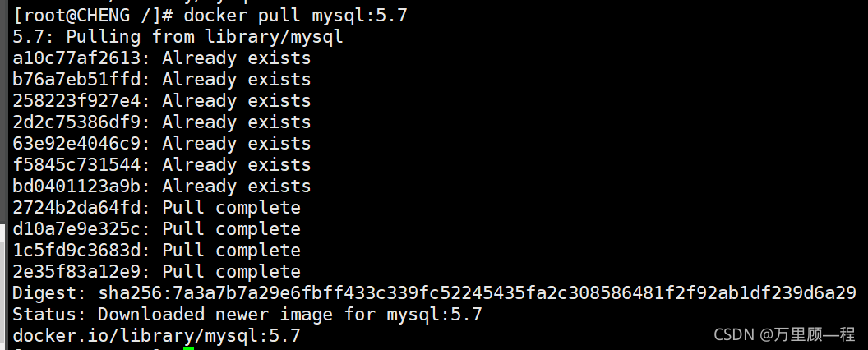Click the docker pull mysql:5.7 command text
868x350 pixels.
pyautogui.click(x=296, y=16)
